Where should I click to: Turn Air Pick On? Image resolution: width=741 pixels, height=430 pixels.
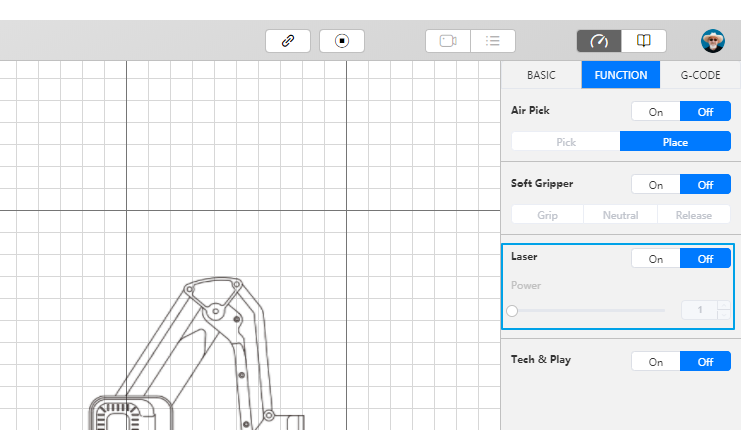tap(656, 112)
